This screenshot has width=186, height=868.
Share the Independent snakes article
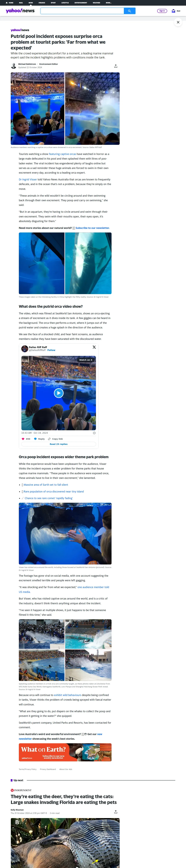pyautogui.click(x=116, y=812)
